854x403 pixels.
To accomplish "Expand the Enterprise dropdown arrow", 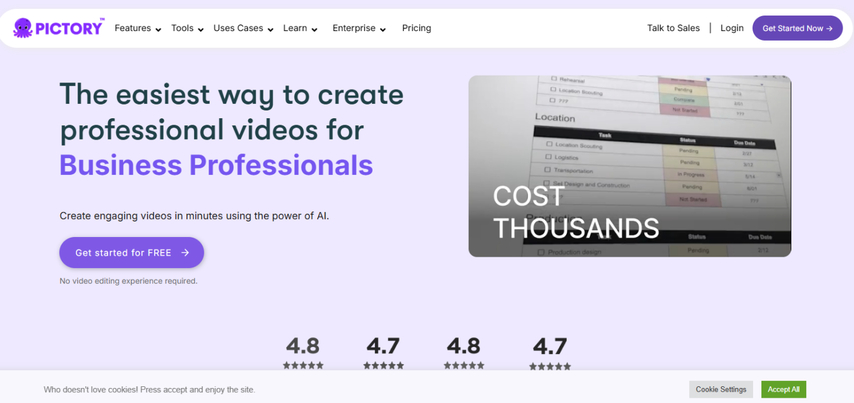I will click(x=383, y=29).
